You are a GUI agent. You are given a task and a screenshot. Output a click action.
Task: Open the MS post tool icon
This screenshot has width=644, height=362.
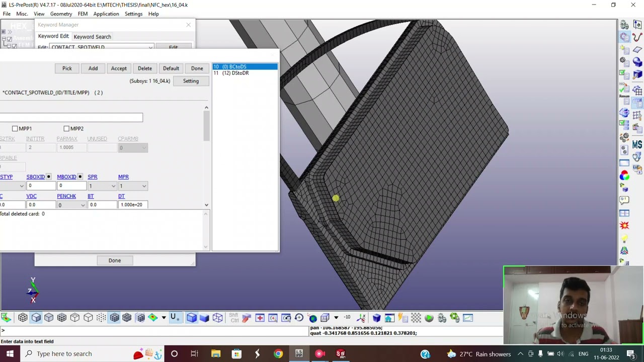click(637, 144)
